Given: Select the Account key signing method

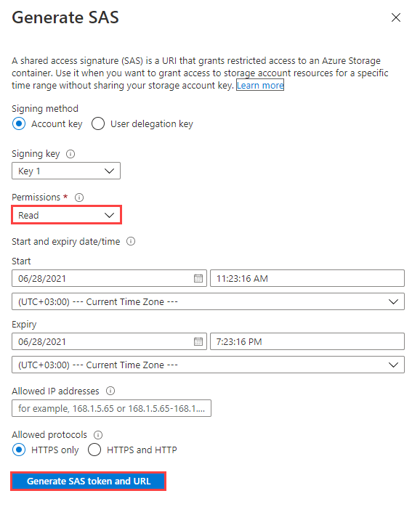Looking at the screenshot, I should (19, 124).
